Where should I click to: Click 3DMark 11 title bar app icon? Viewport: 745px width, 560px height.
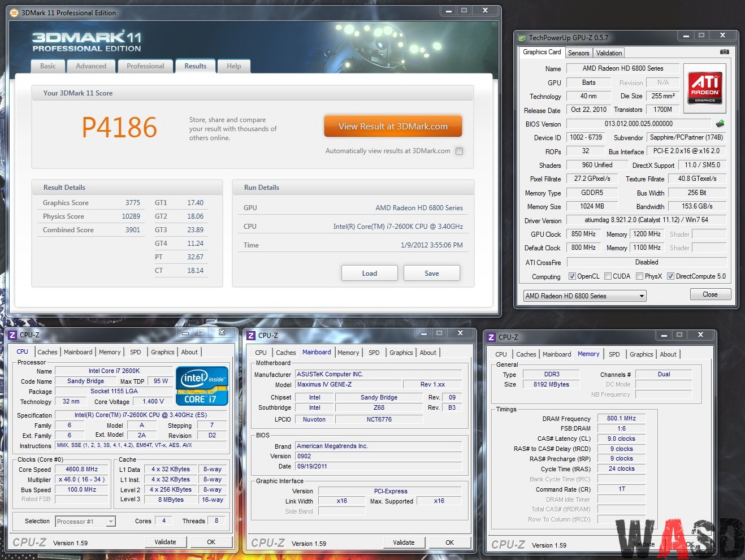pos(15,12)
